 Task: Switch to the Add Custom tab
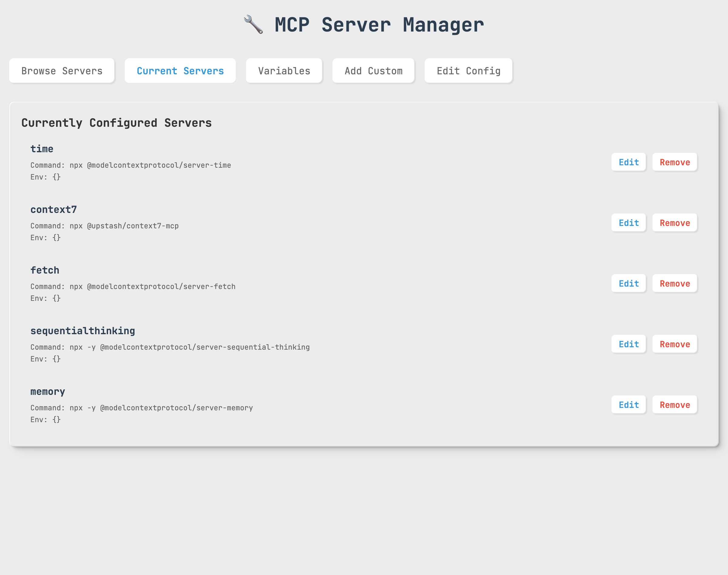[x=373, y=71]
